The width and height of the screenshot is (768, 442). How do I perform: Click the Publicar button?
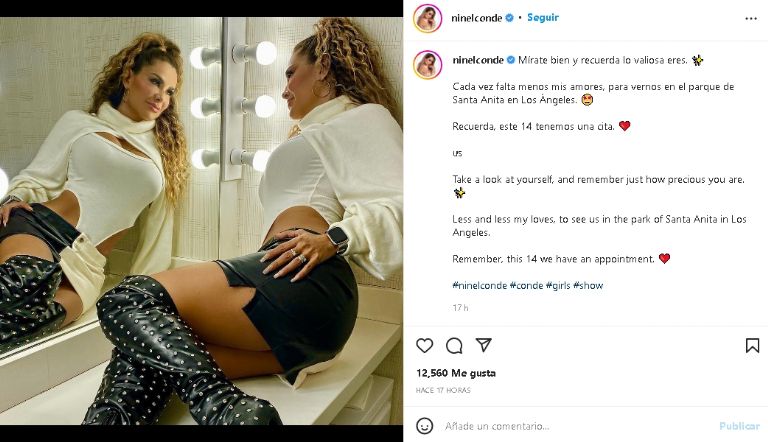pyautogui.click(x=739, y=425)
